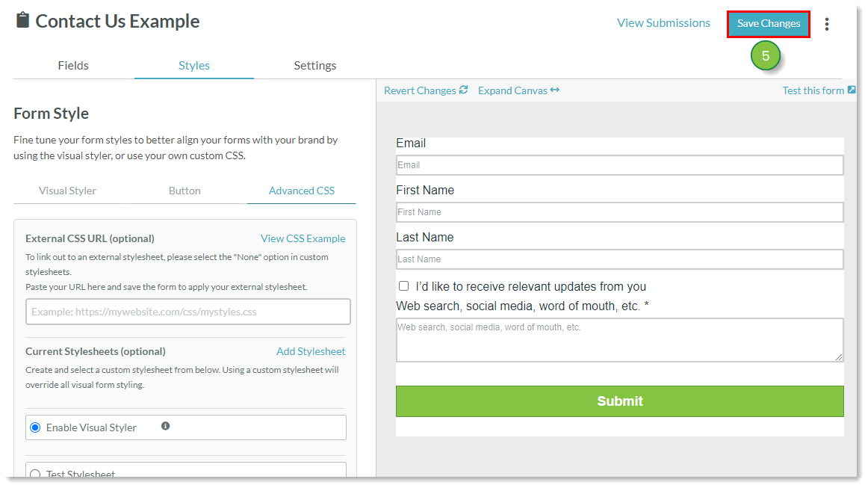Click into the Email preview field
This screenshot has height=488, width=868.
pyautogui.click(x=619, y=165)
